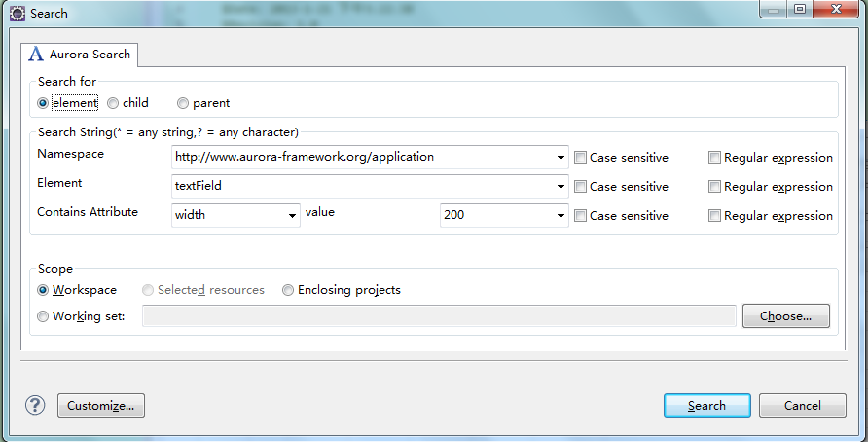Select the Working set scope option
This screenshot has height=442, width=868.
click(43, 316)
